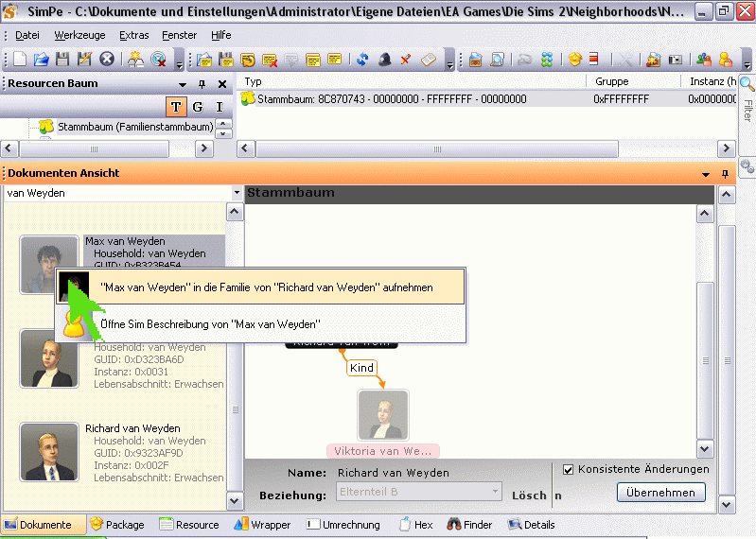
Task: Click the Übernehmen button
Action: (661, 492)
